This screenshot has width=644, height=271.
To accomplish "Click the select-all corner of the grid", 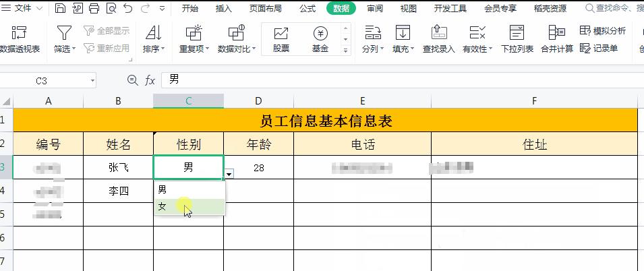I will coord(6,101).
